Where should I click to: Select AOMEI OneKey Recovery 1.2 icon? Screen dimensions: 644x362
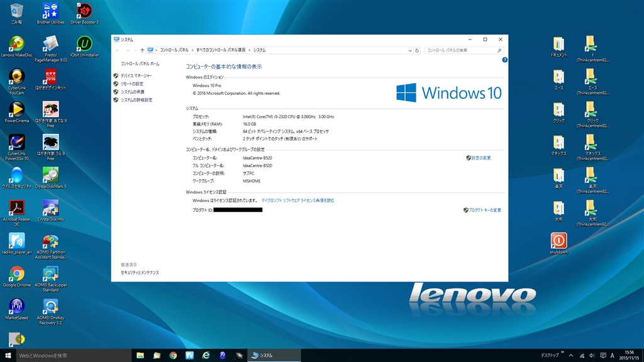point(50,312)
